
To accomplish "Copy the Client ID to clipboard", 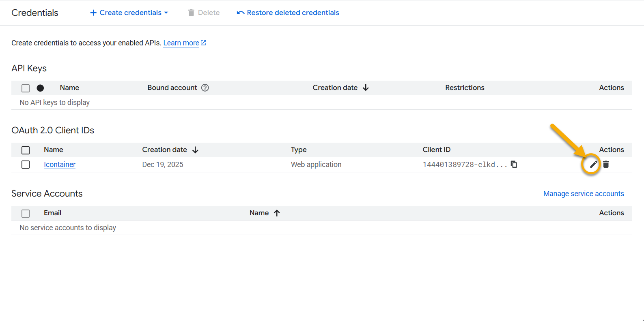I will (x=514, y=164).
